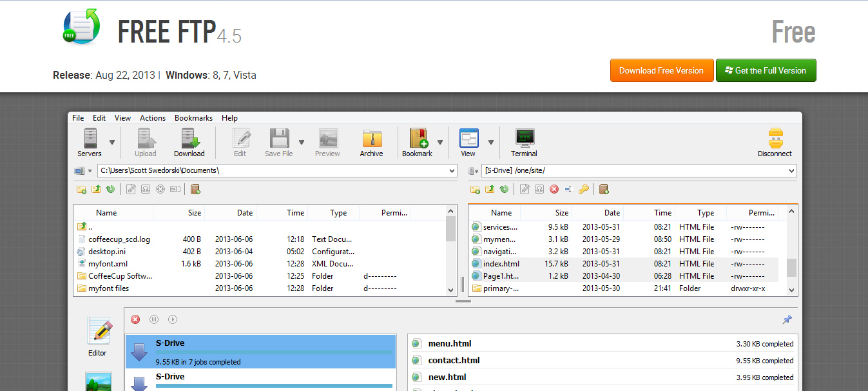The width and height of the screenshot is (868, 391).
Task: Click red delete icon in remote pane toolbar
Action: tap(554, 190)
